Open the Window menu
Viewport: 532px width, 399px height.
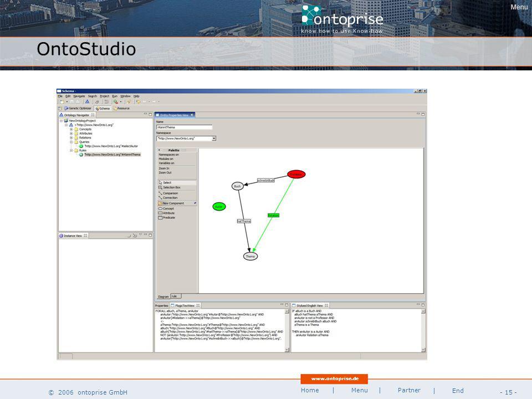click(x=126, y=96)
